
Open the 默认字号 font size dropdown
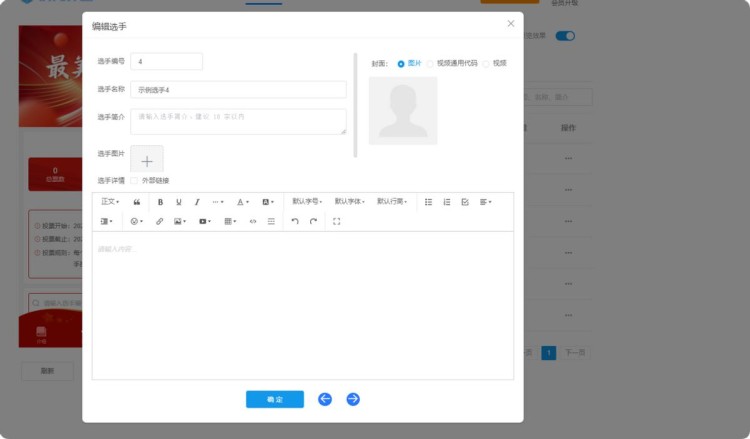pos(307,202)
